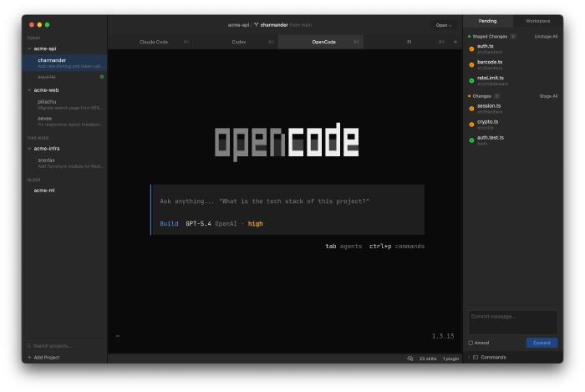585x392 pixels.
Task: Open the Open dropdown in title bar
Action: [442, 24]
